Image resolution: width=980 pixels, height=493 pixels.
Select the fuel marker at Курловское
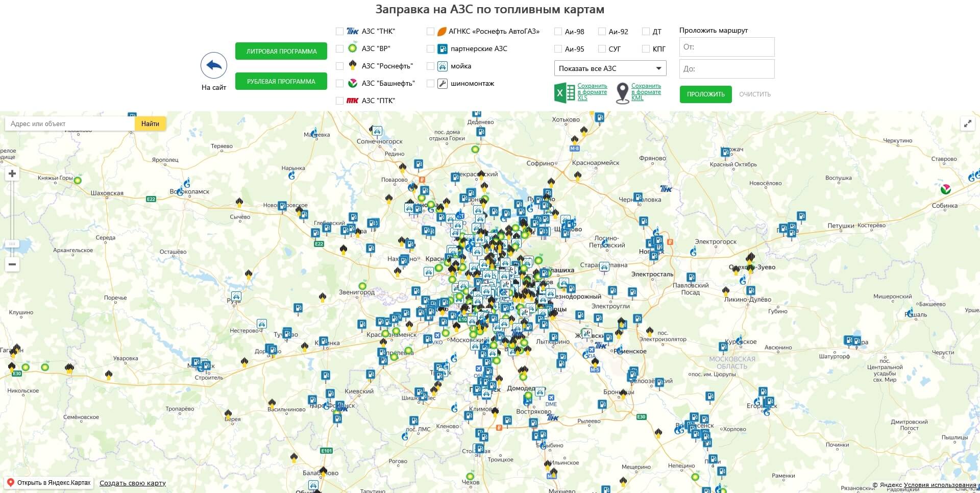pyautogui.click(x=723, y=347)
